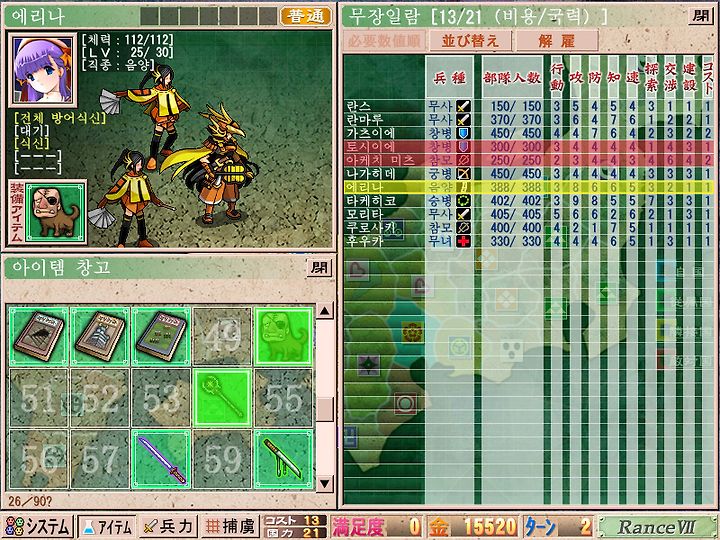This screenshot has height=540, width=720.
Task: Open the システム menu
Action: (x=37, y=527)
